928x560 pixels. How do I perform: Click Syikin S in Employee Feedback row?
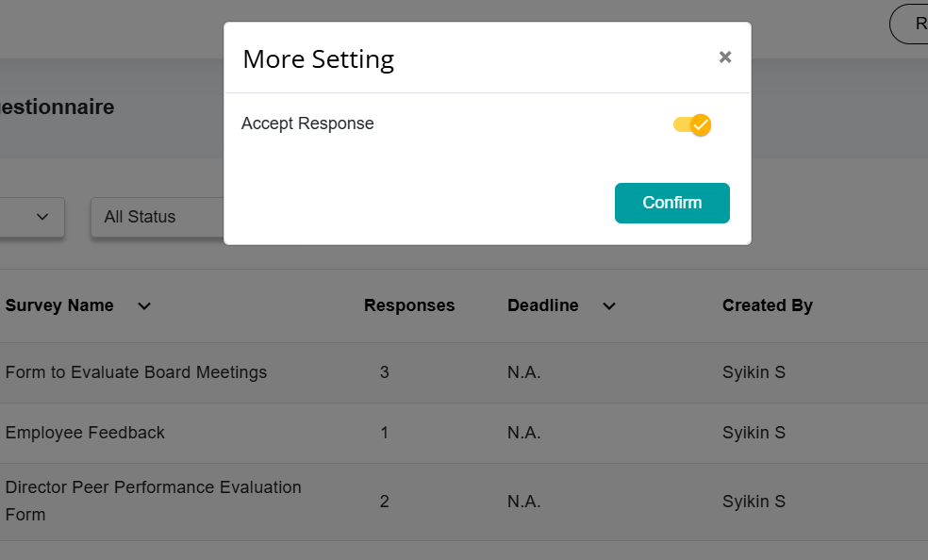[754, 433]
